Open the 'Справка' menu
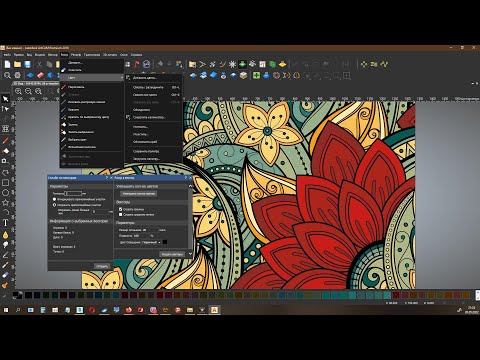480x360 pixels. (136, 55)
